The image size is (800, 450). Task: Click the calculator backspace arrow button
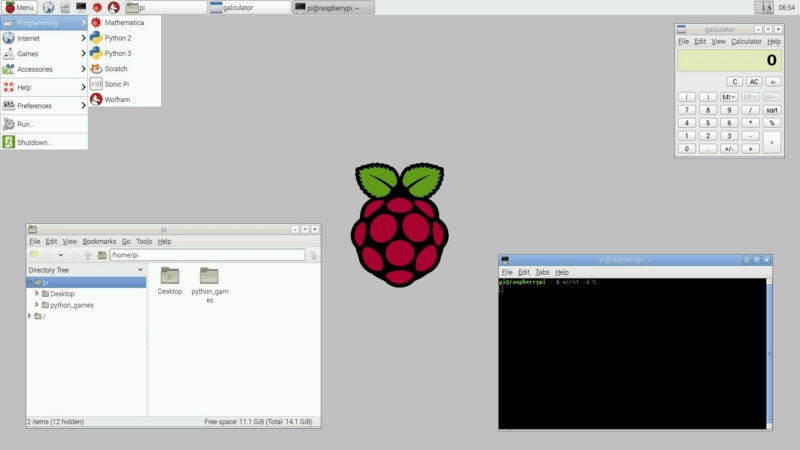coord(773,82)
